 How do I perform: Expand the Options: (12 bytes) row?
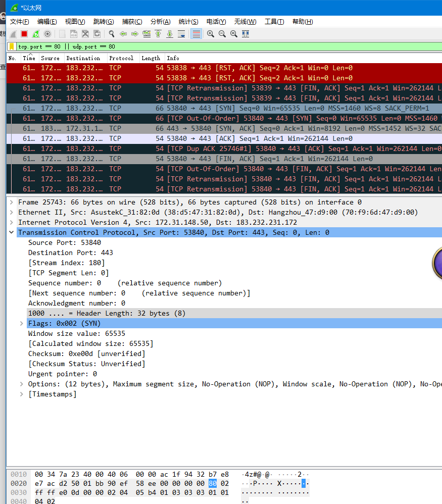(22, 384)
